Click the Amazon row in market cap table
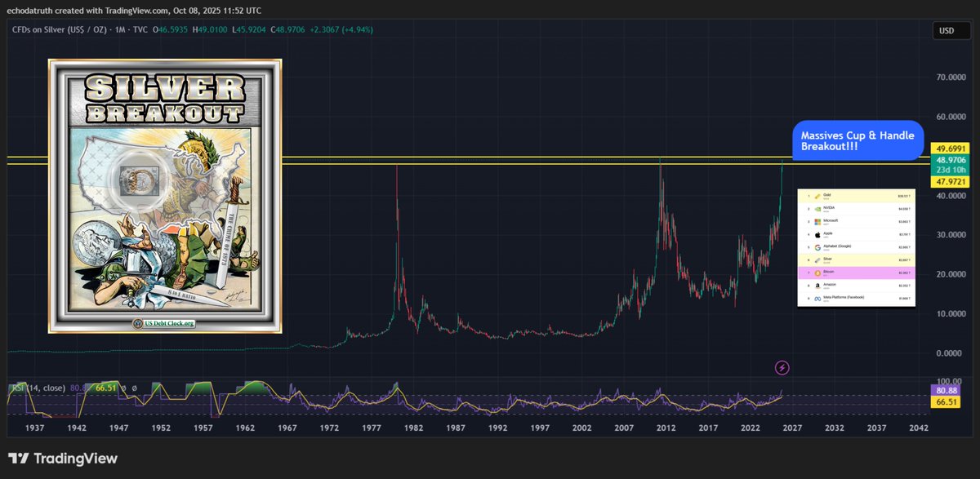Screen dimensions: 980x479 (x=857, y=286)
